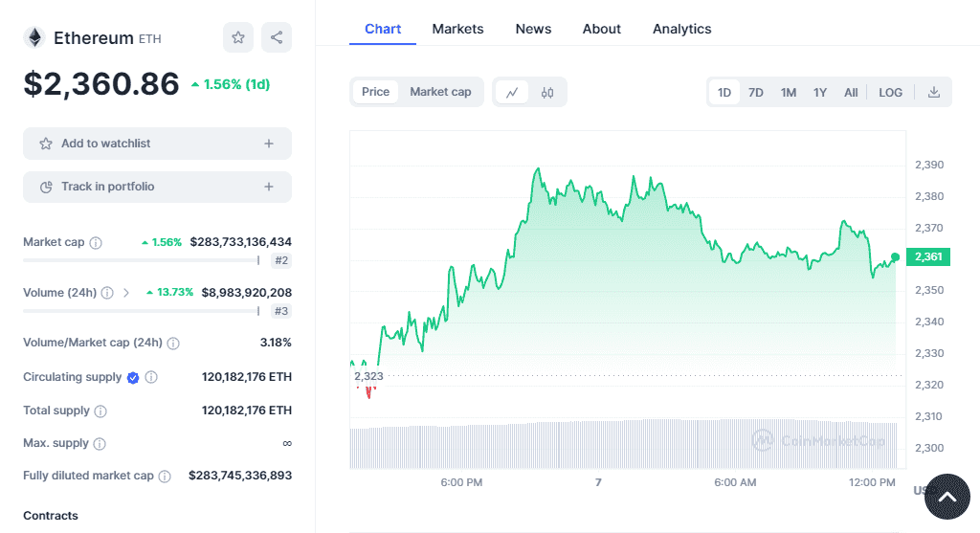Click the Market cap info icon
The height and width of the screenshot is (533, 980).
point(96,243)
